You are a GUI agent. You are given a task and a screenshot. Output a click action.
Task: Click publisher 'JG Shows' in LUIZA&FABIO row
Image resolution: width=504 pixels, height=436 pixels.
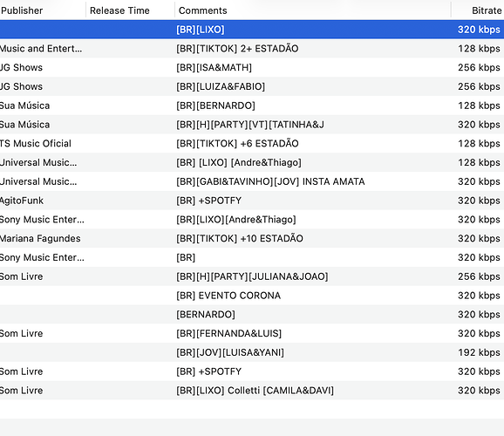(21, 86)
